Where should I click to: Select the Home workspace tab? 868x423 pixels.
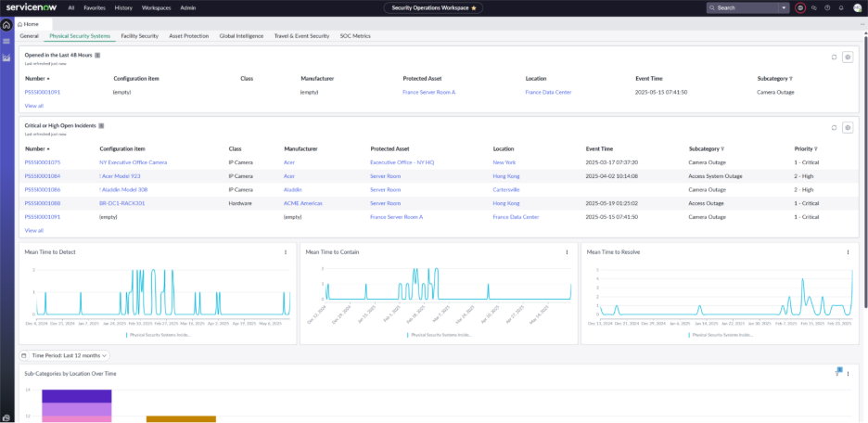click(32, 24)
